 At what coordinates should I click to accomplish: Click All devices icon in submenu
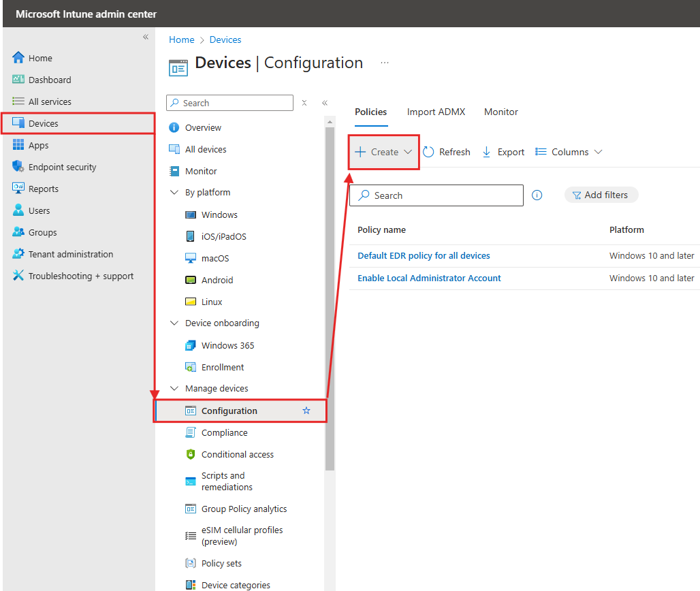[x=174, y=149]
